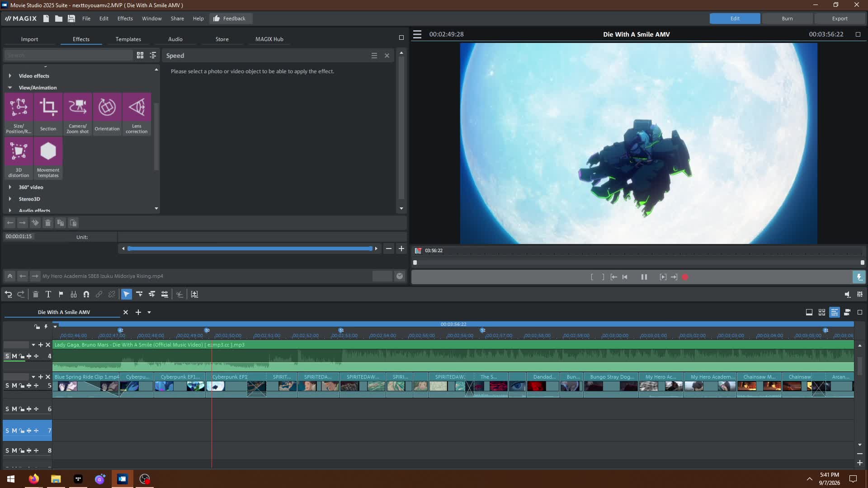Switch to the Import tab
This screenshot has height=488, width=868.
pyautogui.click(x=29, y=39)
